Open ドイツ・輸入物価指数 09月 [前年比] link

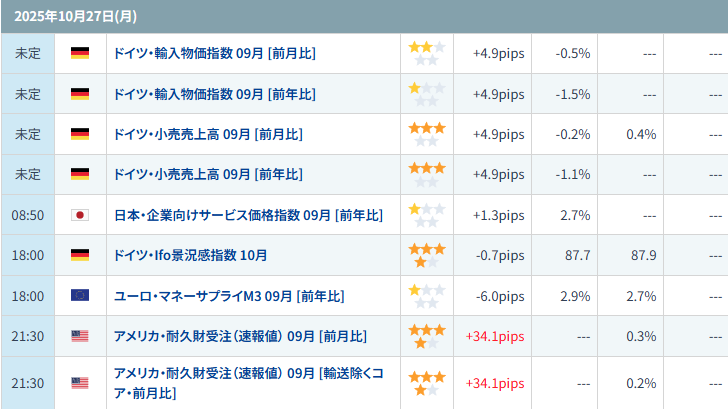click(215, 94)
